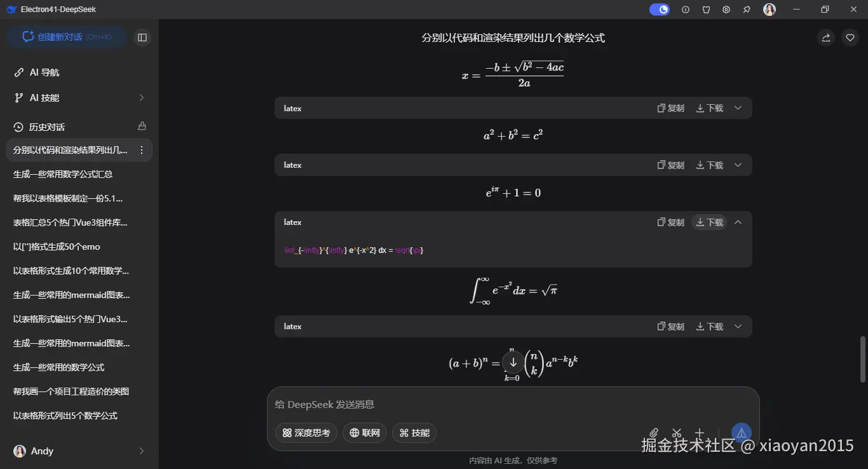Click the plus icon next to scissors

(x=699, y=432)
